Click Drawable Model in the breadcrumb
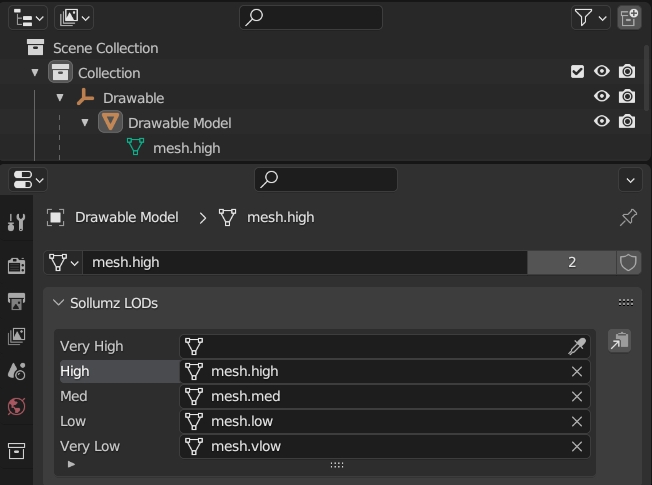Image resolution: width=652 pixels, height=485 pixels. point(126,217)
